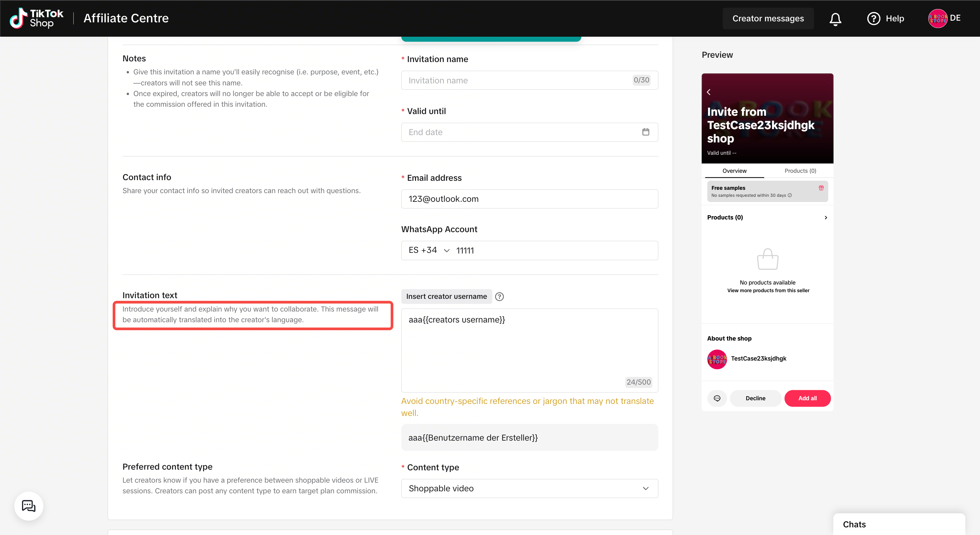This screenshot has height=535, width=980.
Task: Click the Creator messages button
Action: tap(768, 18)
